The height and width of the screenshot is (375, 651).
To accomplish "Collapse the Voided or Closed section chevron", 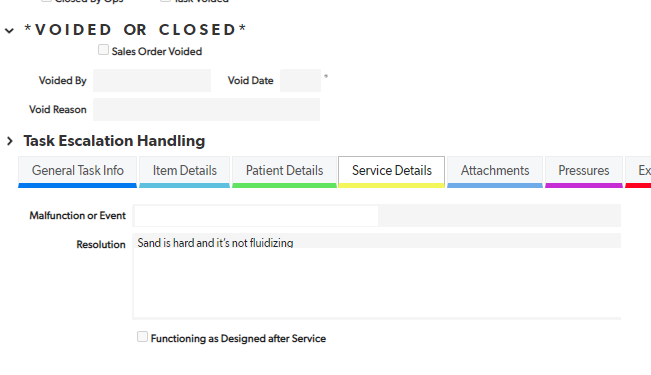I will (x=10, y=30).
